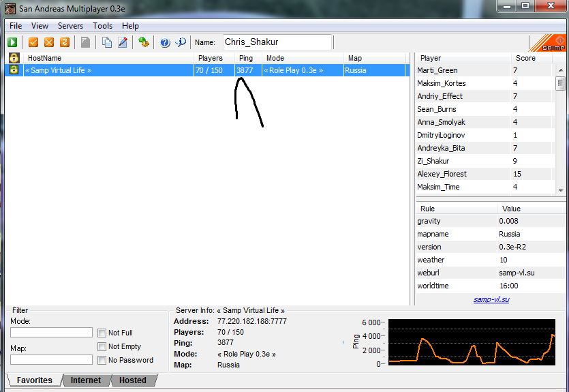Image resolution: width=569 pixels, height=392 pixels.
Task: Click the worldtime rule row
Action: click(491, 286)
